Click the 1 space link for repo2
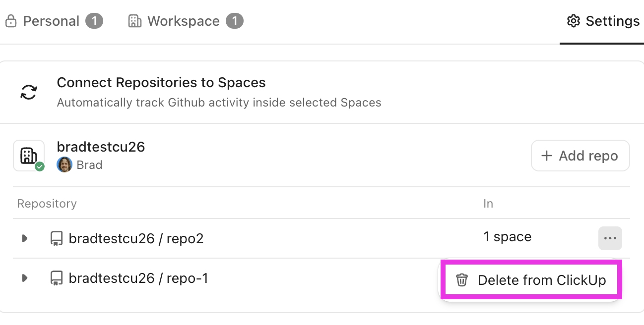 click(507, 237)
